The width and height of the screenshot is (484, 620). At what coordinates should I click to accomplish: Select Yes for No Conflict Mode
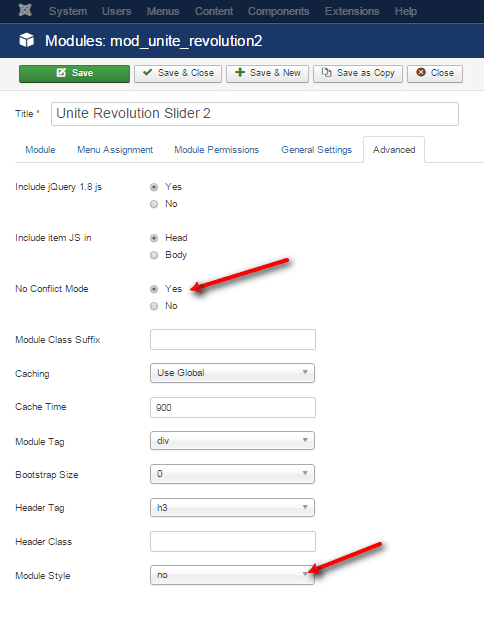tap(154, 289)
